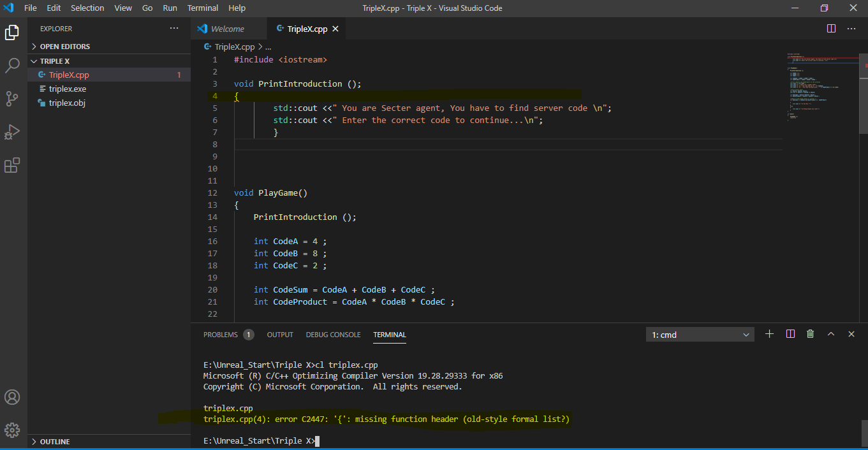
Task: Open the Accounts menu icon
Action: [12, 397]
